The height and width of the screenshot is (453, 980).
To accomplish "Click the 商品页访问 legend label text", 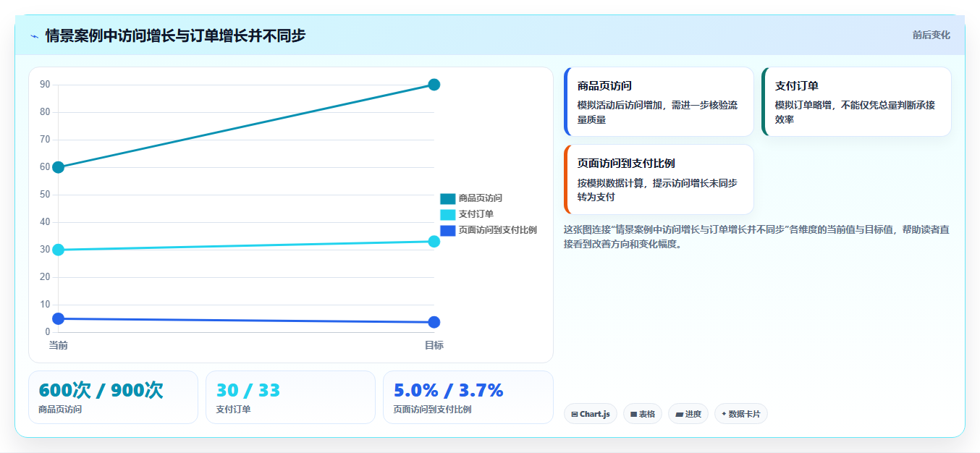I will (480, 198).
